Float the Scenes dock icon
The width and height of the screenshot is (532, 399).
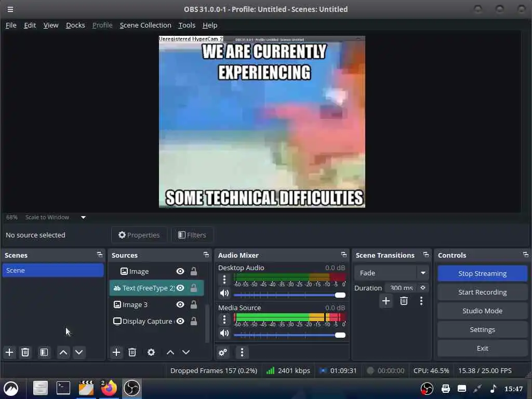click(x=99, y=255)
